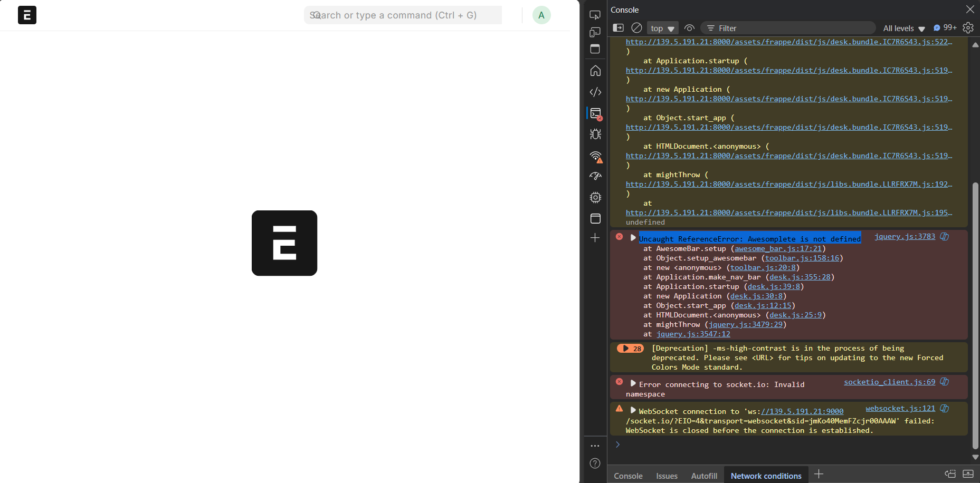Switch to Console drawer tab

pyautogui.click(x=628, y=476)
